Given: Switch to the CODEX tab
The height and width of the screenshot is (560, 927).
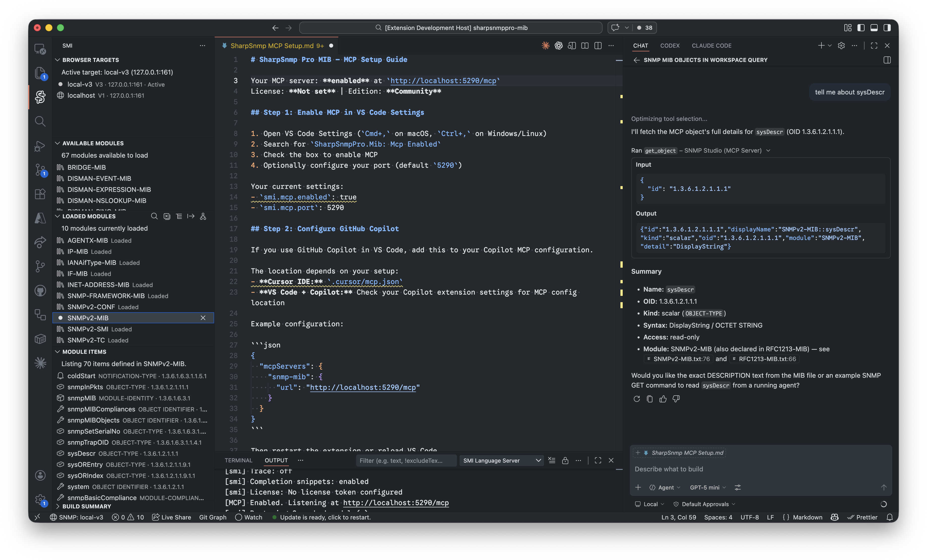Looking at the screenshot, I should pos(670,46).
